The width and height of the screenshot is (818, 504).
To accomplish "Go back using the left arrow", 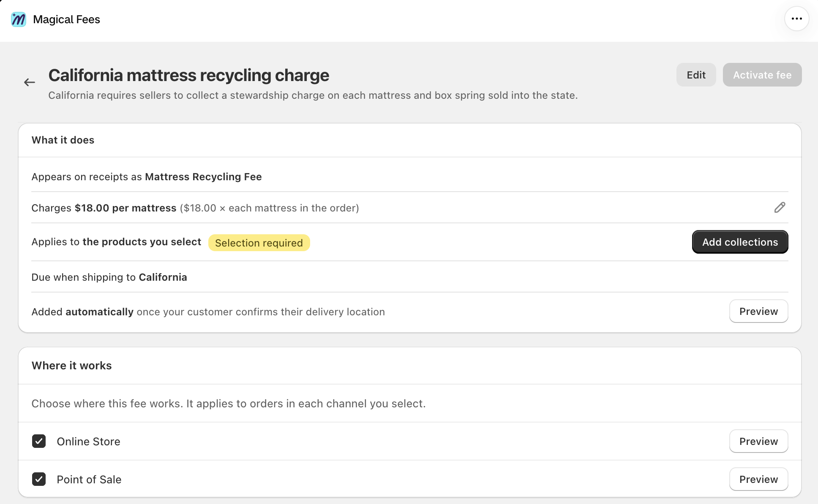I will tap(29, 82).
